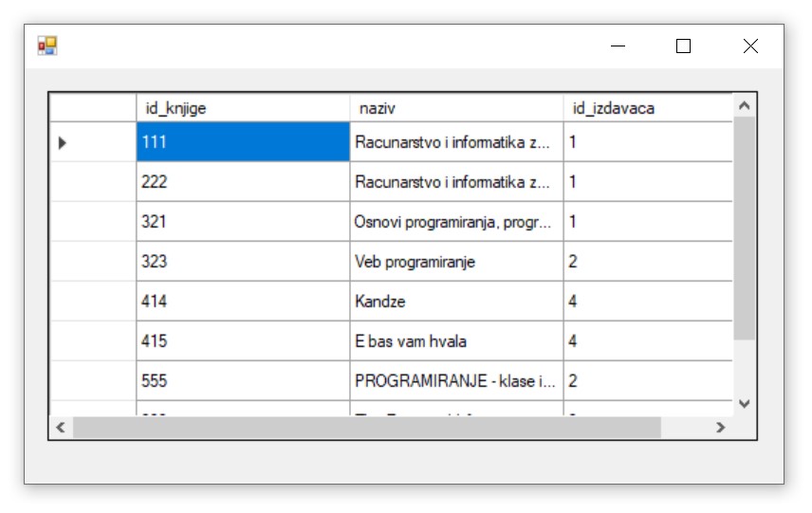Click the vertical scrollbar thumb
This screenshot has height=513, width=812.
click(744, 228)
